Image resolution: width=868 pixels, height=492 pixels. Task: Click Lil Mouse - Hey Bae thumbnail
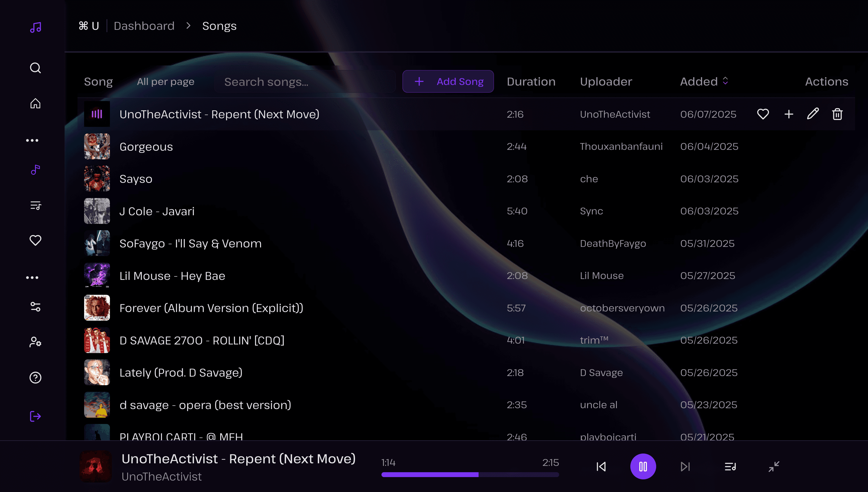97,275
